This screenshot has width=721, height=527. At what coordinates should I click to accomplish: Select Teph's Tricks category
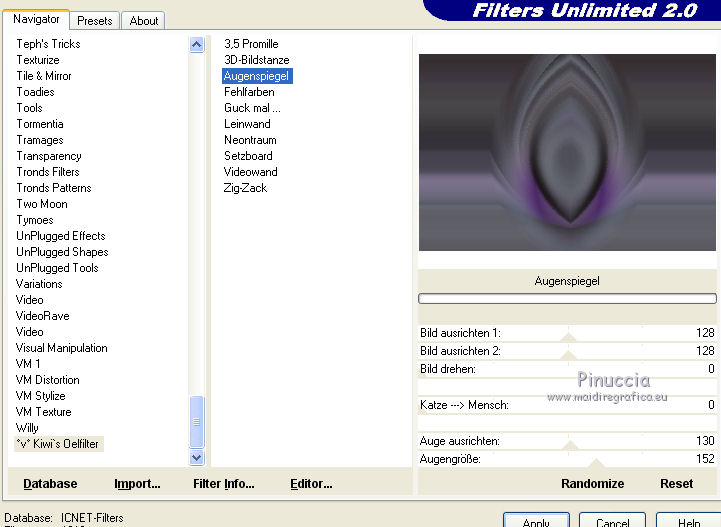[48, 44]
